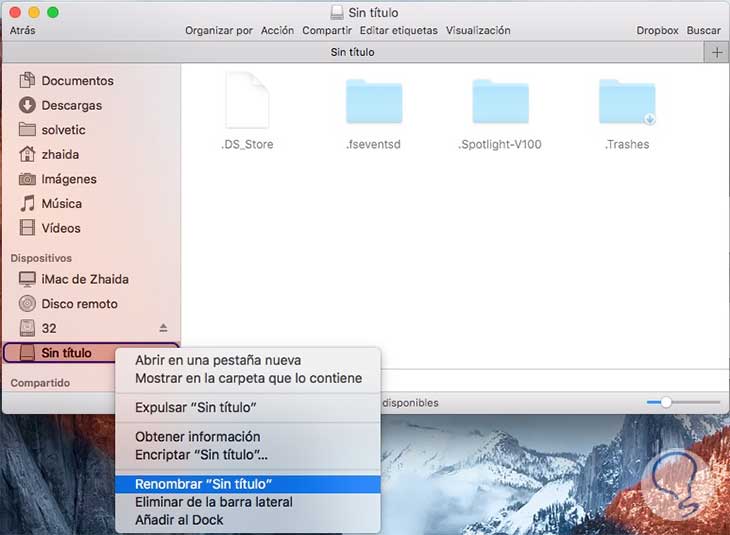Viewport: 730px width, 535px height.
Task: Click the Descargas label in sidebar
Action: click(x=72, y=105)
